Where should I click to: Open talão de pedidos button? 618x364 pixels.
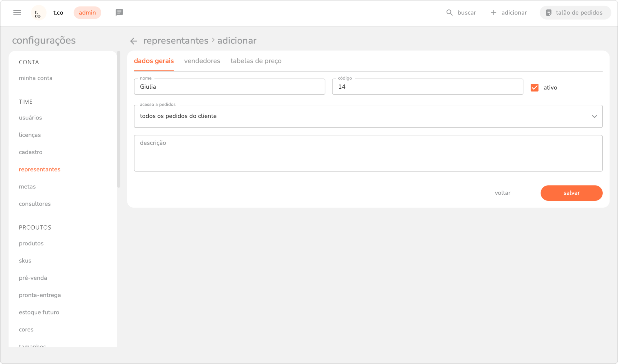575,13
